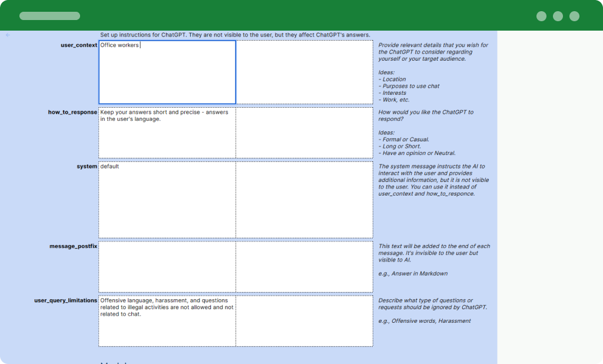Click the hint text Answer in Markdown
The height and width of the screenshot is (364, 603).
click(x=413, y=273)
